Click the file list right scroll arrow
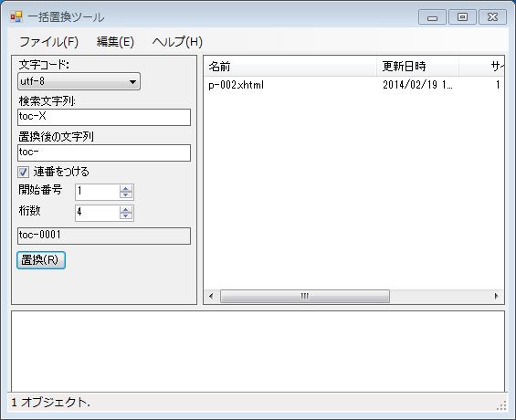Image resolution: width=516 pixels, height=420 pixels. tap(496, 296)
